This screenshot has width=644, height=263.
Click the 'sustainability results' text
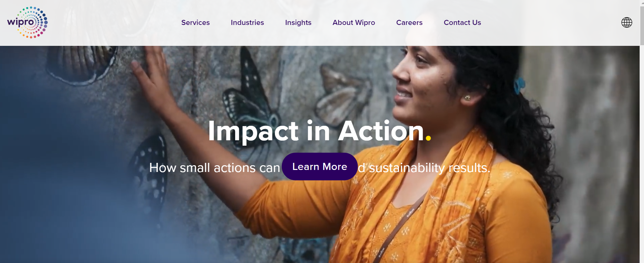click(429, 168)
